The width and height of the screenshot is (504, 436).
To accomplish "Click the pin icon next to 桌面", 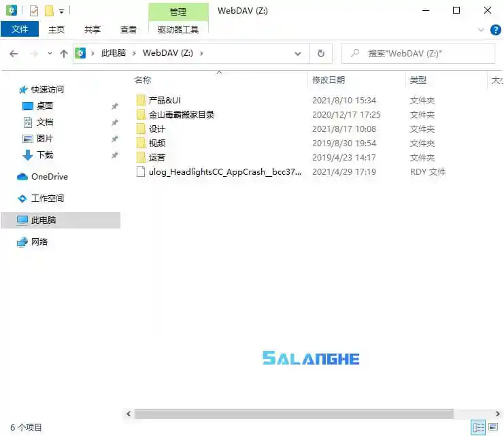I will click(x=114, y=106).
